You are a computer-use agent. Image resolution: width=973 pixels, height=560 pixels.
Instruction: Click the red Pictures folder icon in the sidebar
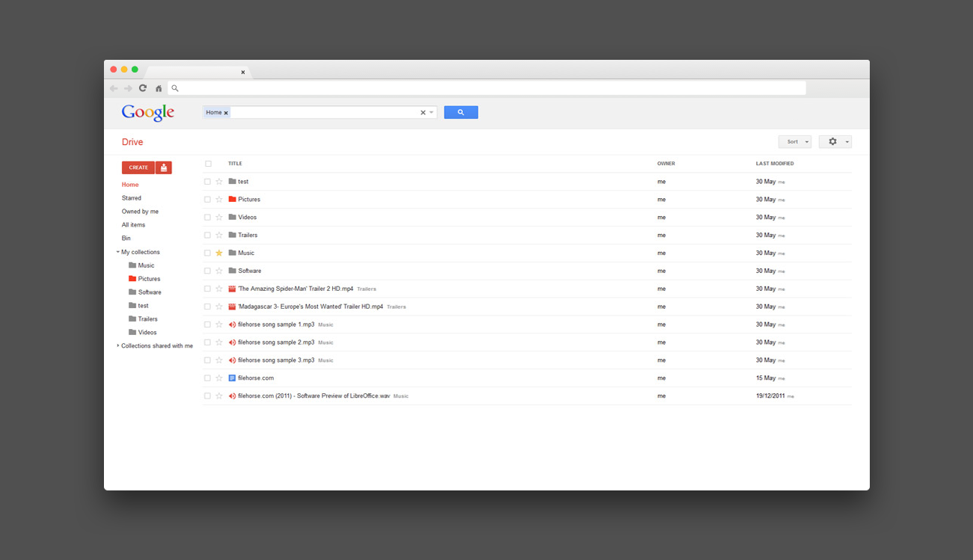pyautogui.click(x=132, y=278)
